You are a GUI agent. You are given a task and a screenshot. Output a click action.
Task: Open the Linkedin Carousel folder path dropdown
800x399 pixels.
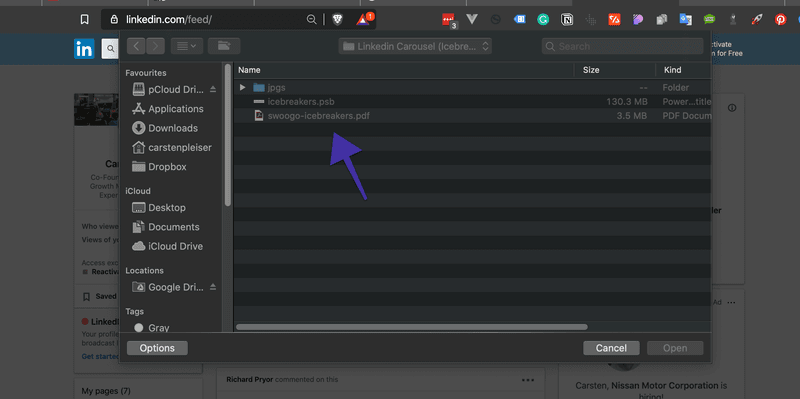[x=415, y=46]
